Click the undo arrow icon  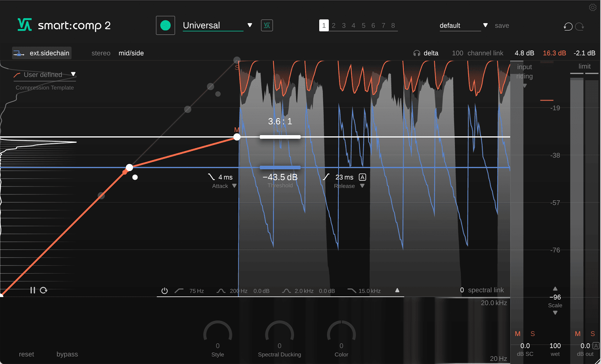tap(568, 26)
